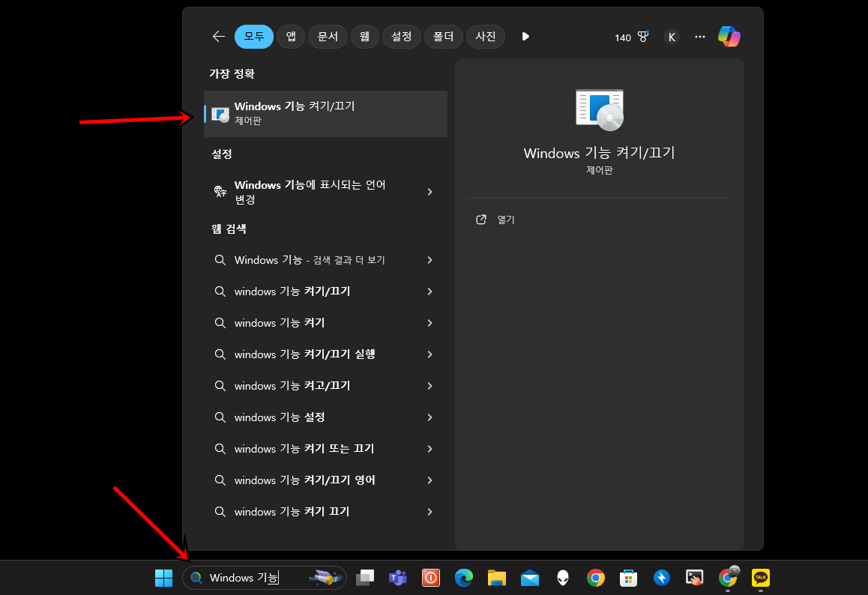
Task: Click the 열기 button in preview pane
Action: coord(600,220)
